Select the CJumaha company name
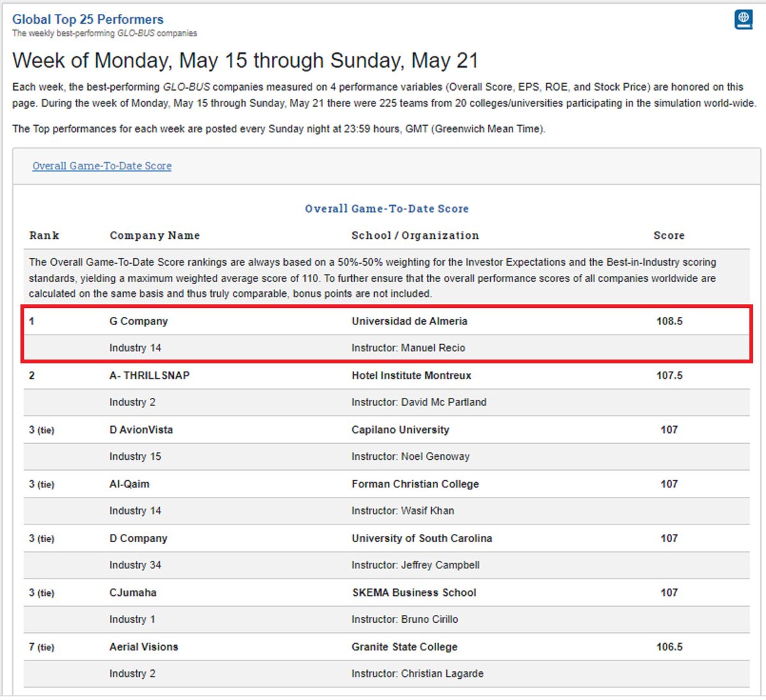This screenshot has width=766, height=700. tap(133, 593)
